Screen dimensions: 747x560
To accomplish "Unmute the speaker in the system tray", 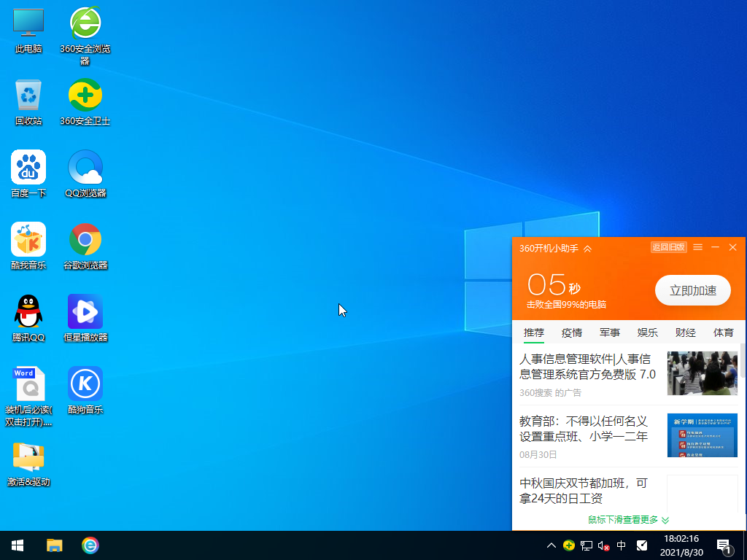I will pyautogui.click(x=603, y=545).
